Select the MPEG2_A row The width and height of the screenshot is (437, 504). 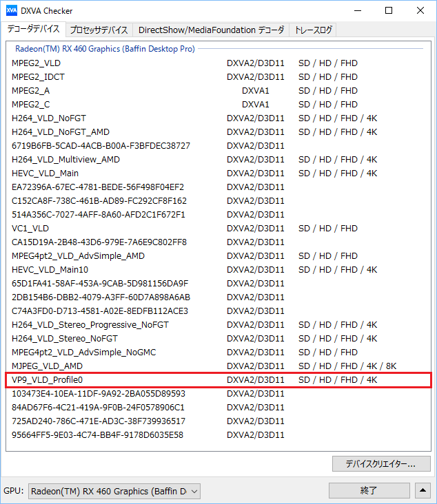218,91
